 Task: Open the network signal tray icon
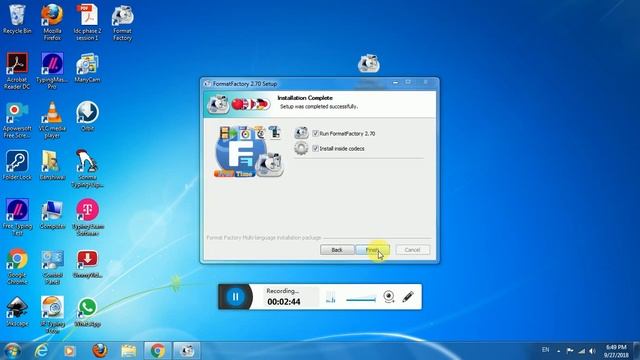pyautogui.click(x=582, y=351)
